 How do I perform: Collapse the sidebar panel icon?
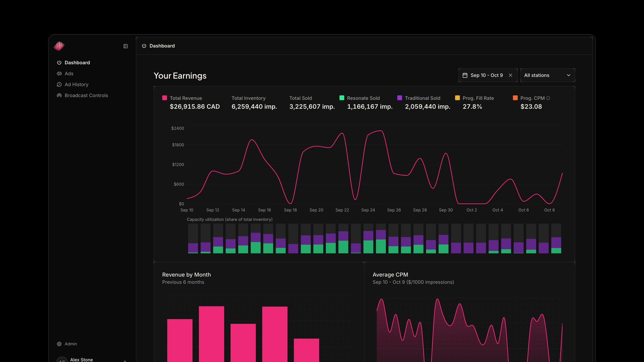coord(126,46)
